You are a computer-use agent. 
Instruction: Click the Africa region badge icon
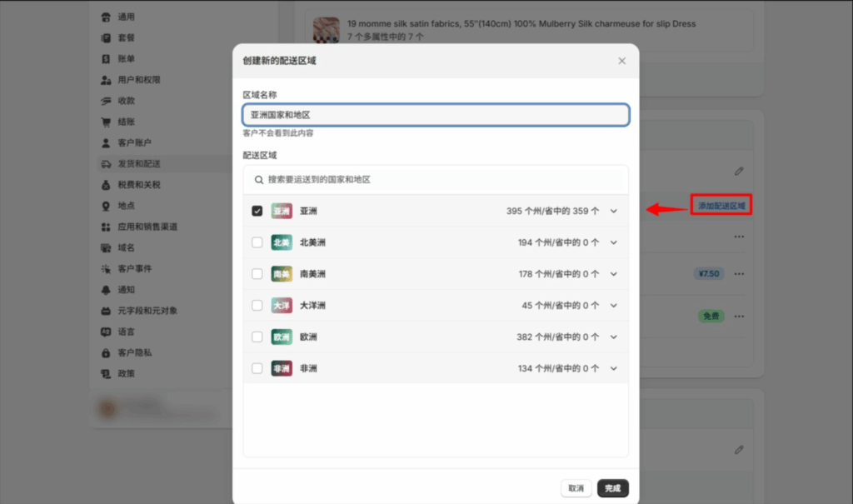click(x=282, y=368)
